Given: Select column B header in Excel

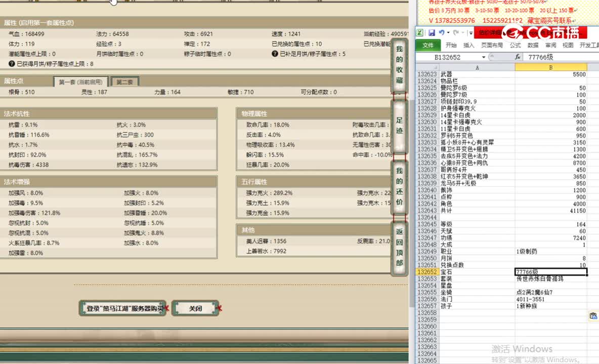Looking at the screenshot, I should click(551, 68).
